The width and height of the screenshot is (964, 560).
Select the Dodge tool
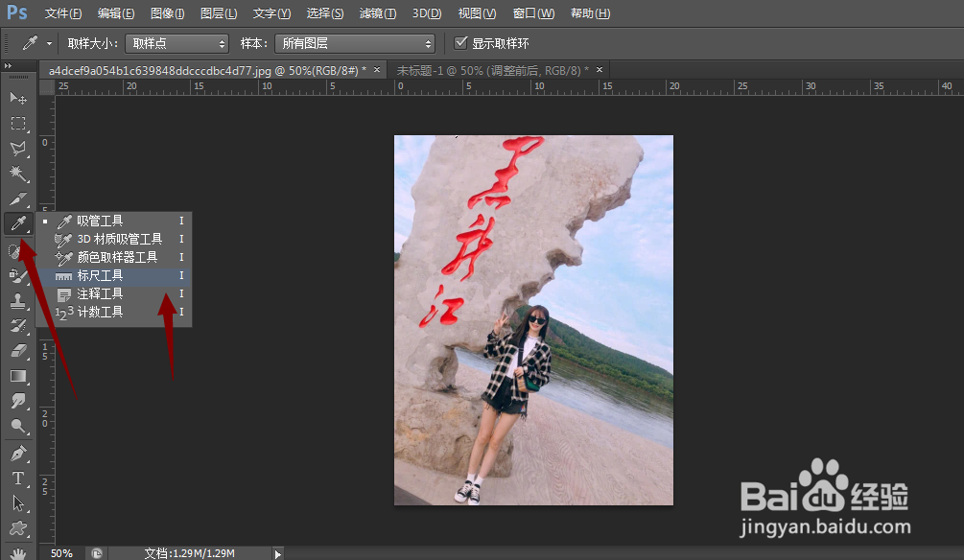(x=18, y=426)
